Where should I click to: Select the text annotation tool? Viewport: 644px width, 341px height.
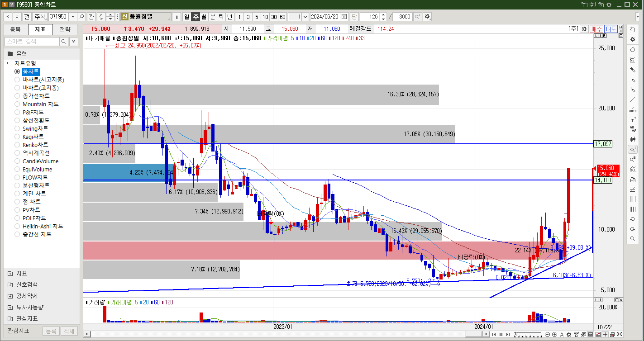pyautogui.click(x=633, y=120)
